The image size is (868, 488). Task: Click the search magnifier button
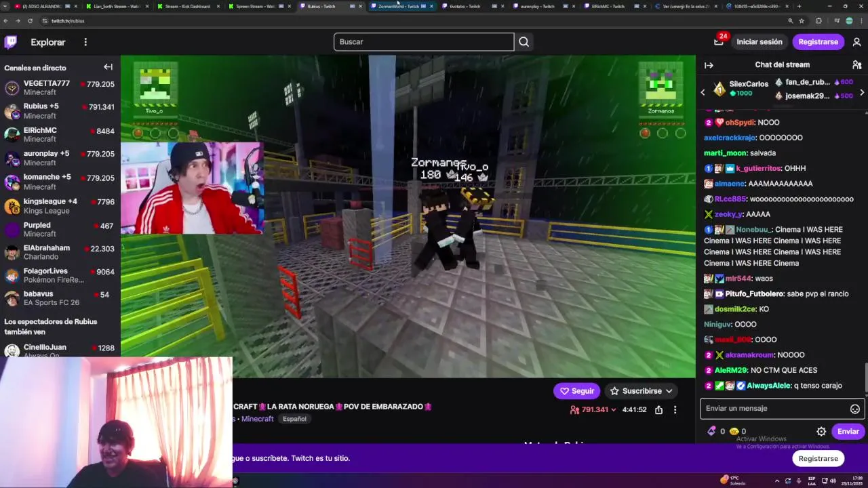524,42
